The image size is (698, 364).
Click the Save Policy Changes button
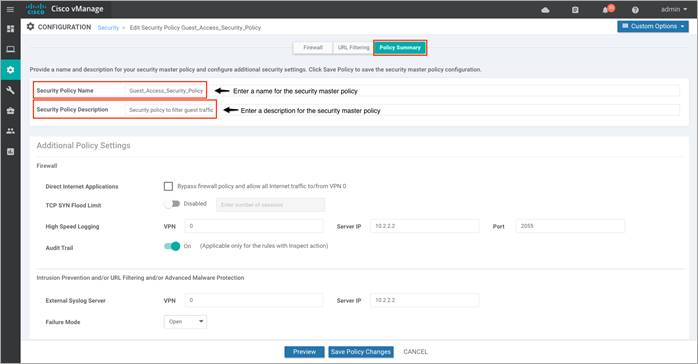[x=361, y=352]
